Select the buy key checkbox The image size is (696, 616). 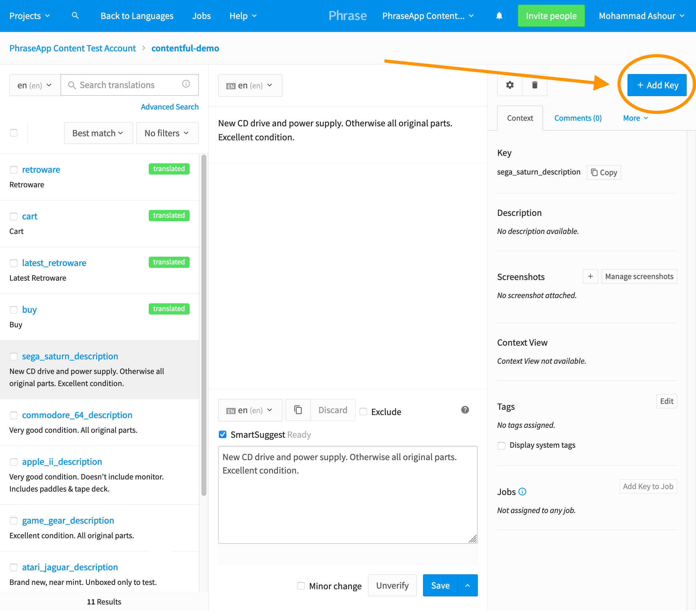(x=14, y=310)
